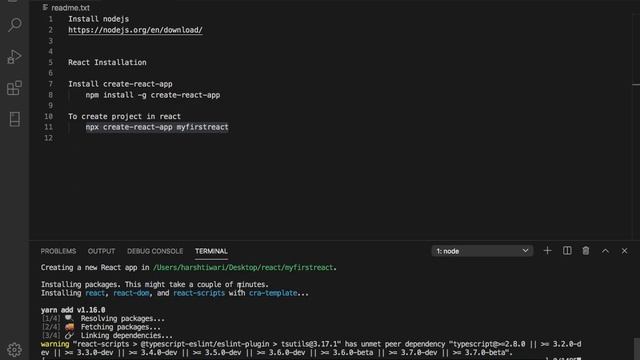The height and width of the screenshot is (360, 640).
Task: Open the Search view in activity bar
Action: 15,24
